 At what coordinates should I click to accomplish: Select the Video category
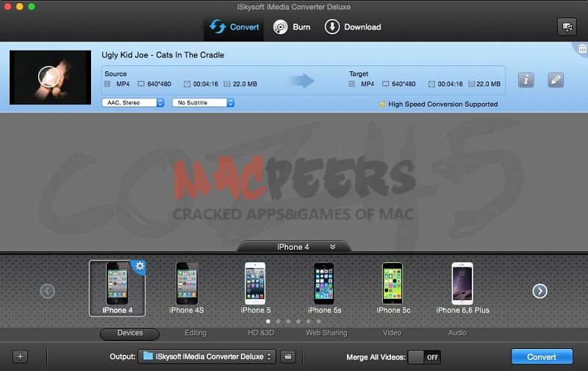click(392, 333)
